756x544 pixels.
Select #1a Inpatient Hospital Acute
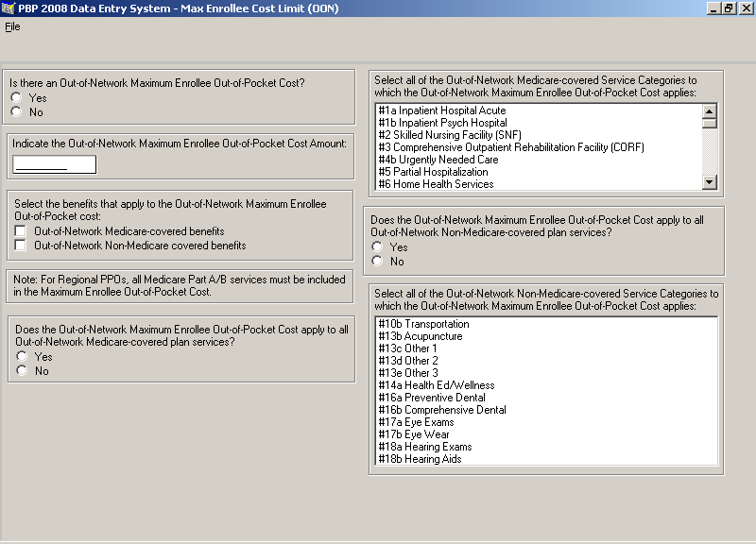coord(539,110)
